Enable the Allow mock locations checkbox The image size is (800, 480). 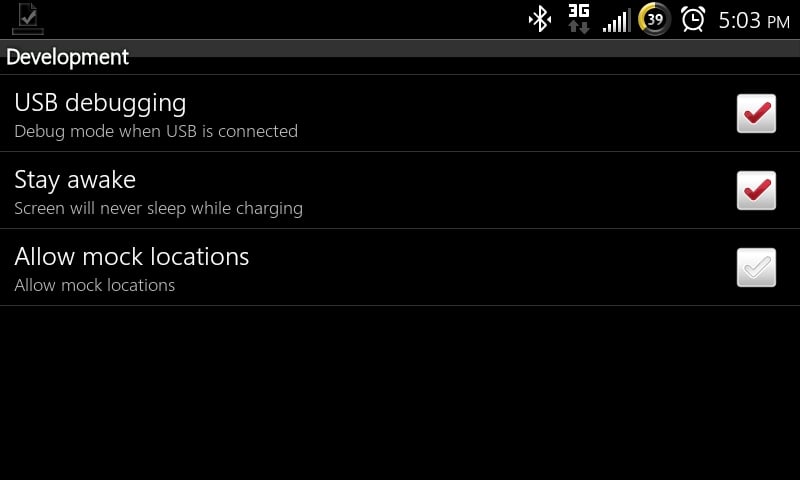[x=756, y=267]
